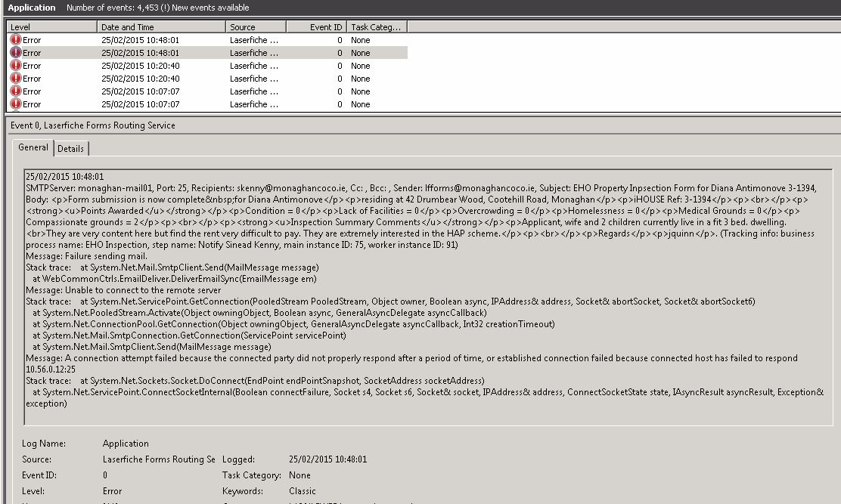Image resolution: width=841 pixels, height=504 pixels.
Task: Click the 'Keywords:' label
Action: click(243, 490)
